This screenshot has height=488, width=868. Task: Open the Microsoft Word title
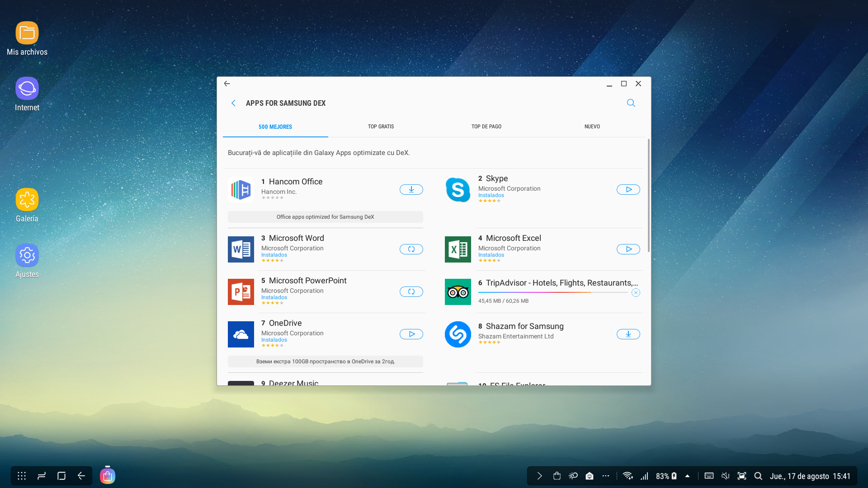point(296,238)
